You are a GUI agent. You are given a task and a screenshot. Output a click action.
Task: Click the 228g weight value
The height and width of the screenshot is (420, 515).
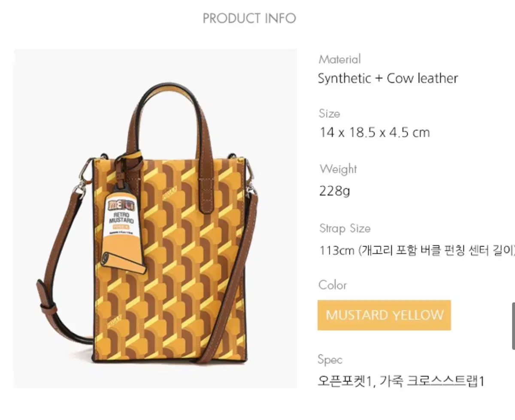click(x=334, y=191)
